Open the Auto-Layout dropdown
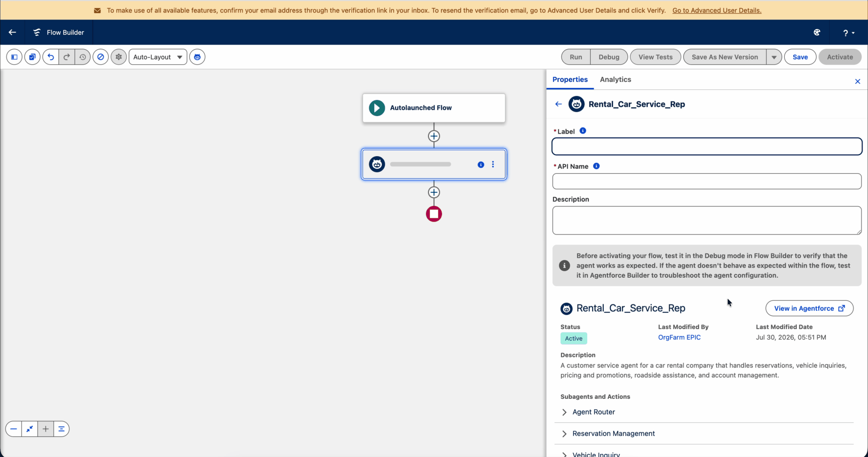868x457 pixels. coord(158,57)
